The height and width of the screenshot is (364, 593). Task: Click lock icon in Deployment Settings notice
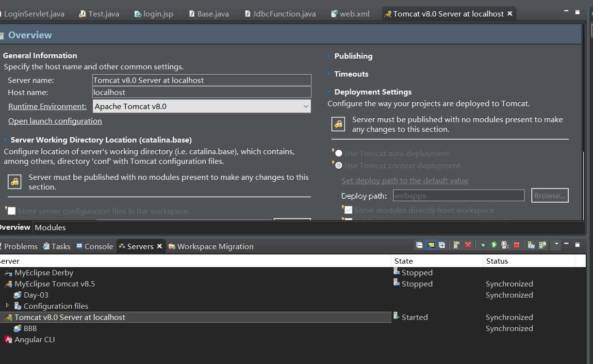pyautogui.click(x=338, y=124)
